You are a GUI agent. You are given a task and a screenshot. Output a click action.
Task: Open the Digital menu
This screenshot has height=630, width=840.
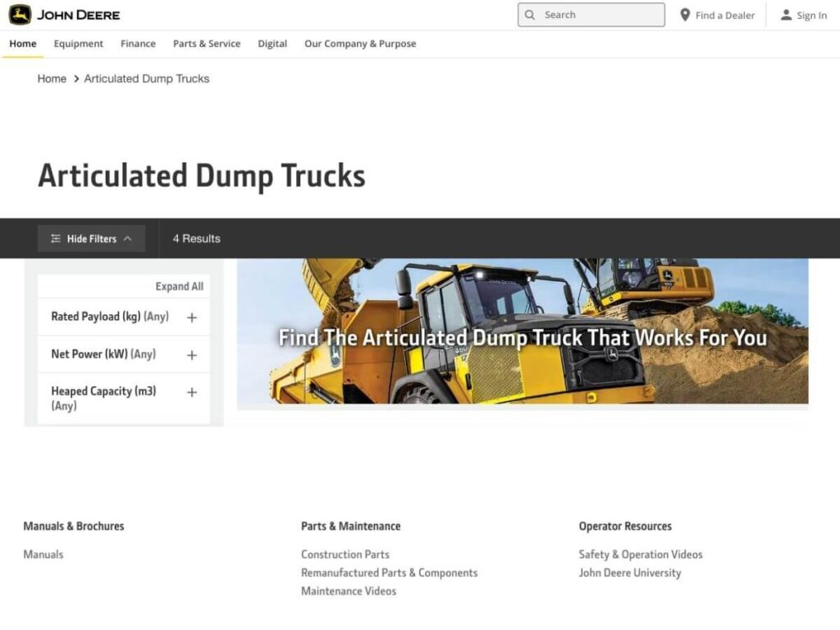pyautogui.click(x=272, y=44)
